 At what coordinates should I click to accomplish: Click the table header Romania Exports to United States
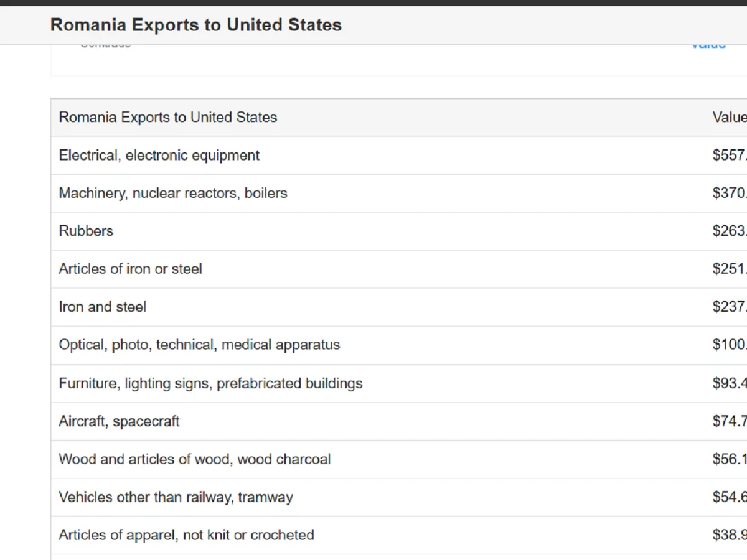coord(168,118)
